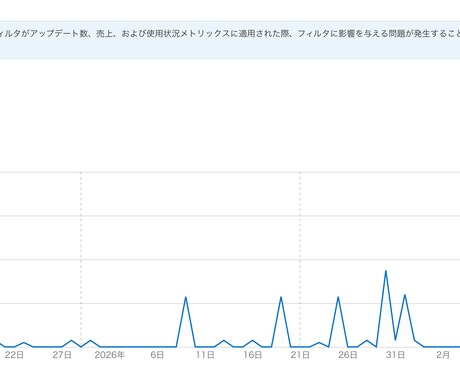Click the blue filter notice banner text
Image resolution: width=460 pixels, height=380 pixels.
click(230, 34)
